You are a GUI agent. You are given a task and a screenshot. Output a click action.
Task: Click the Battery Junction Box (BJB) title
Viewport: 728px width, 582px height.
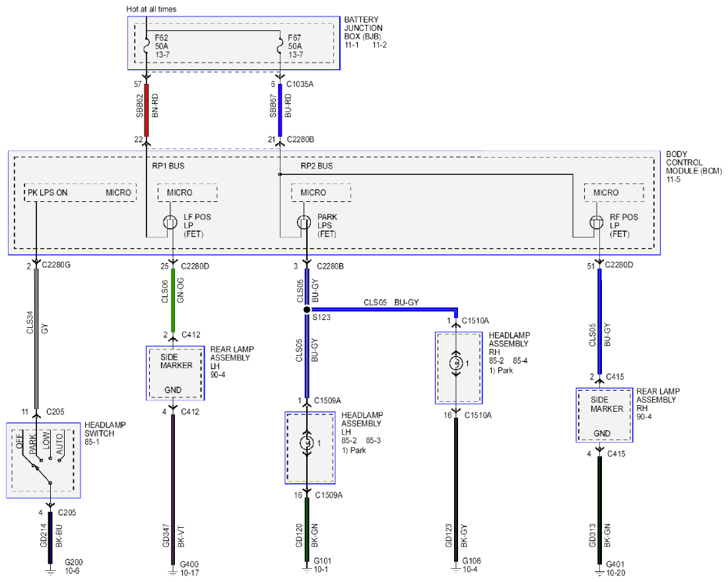[x=363, y=28]
